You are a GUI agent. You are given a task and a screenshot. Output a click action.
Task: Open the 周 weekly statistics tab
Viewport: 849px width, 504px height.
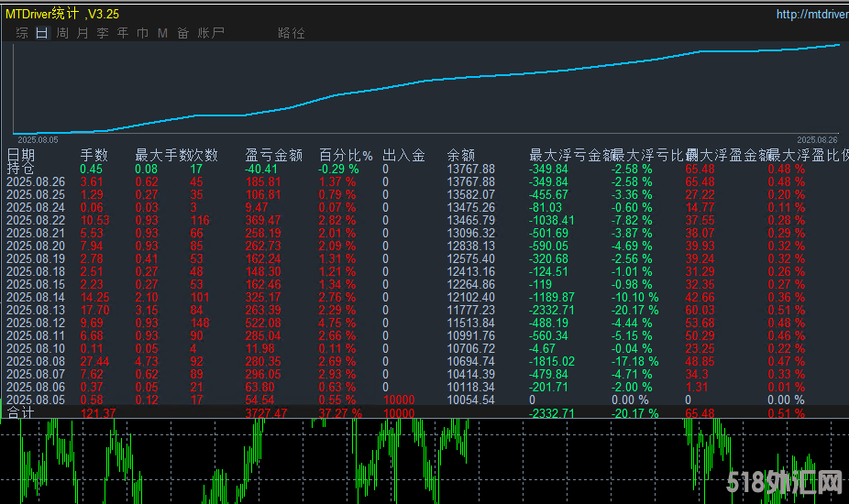click(62, 33)
